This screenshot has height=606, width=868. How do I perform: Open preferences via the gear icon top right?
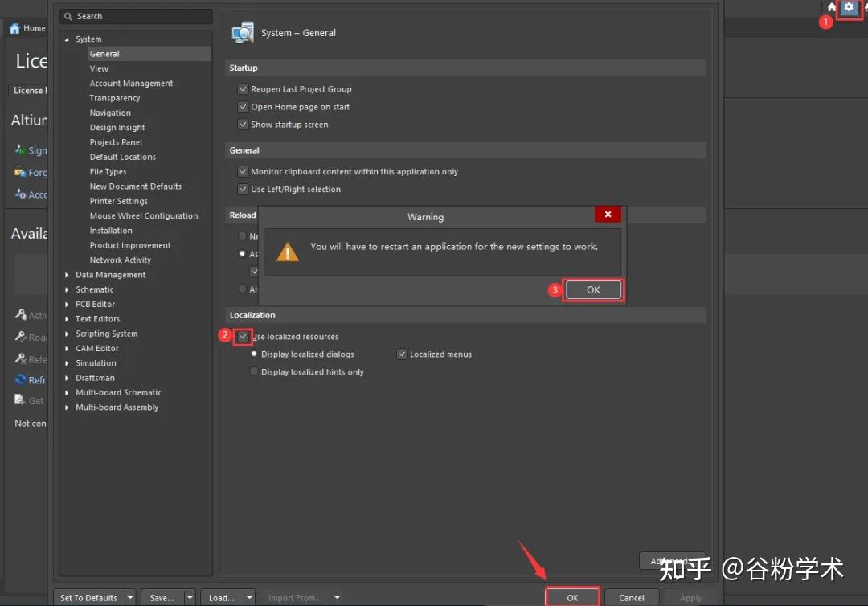pyautogui.click(x=849, y=8)
